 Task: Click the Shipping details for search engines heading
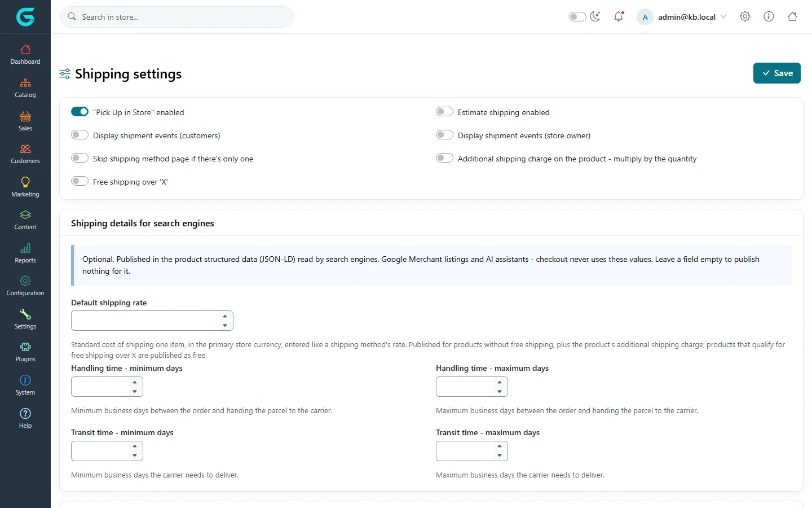pos(143,224)
